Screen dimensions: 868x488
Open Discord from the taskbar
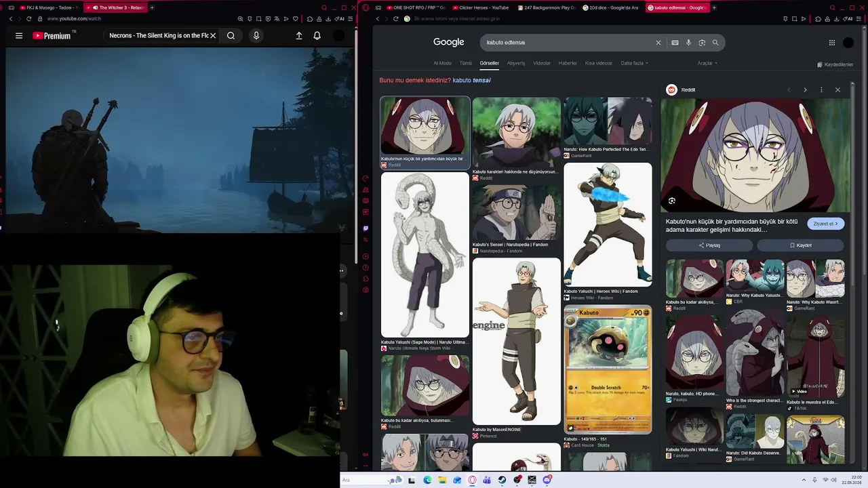coord(547,480)
